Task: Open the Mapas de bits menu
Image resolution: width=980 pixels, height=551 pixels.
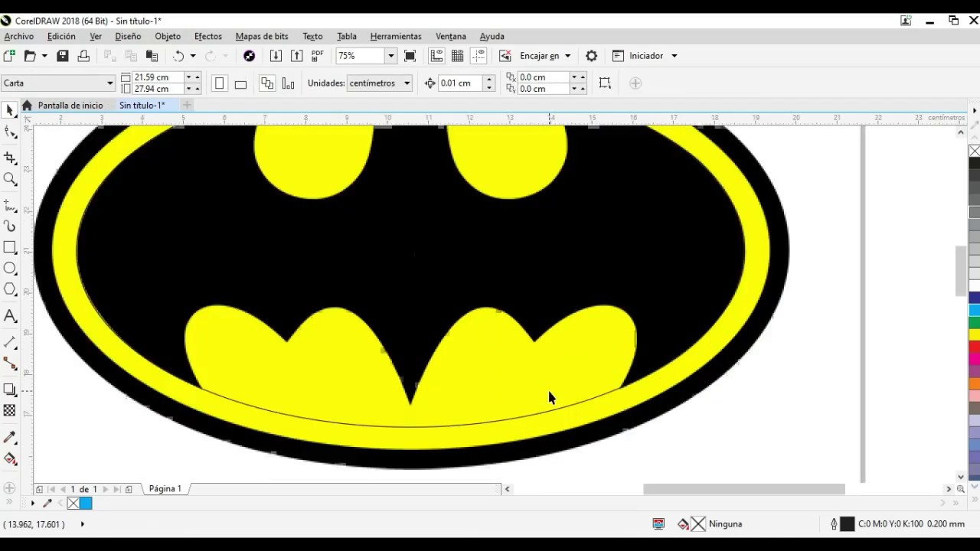Action: pos(262,36)
